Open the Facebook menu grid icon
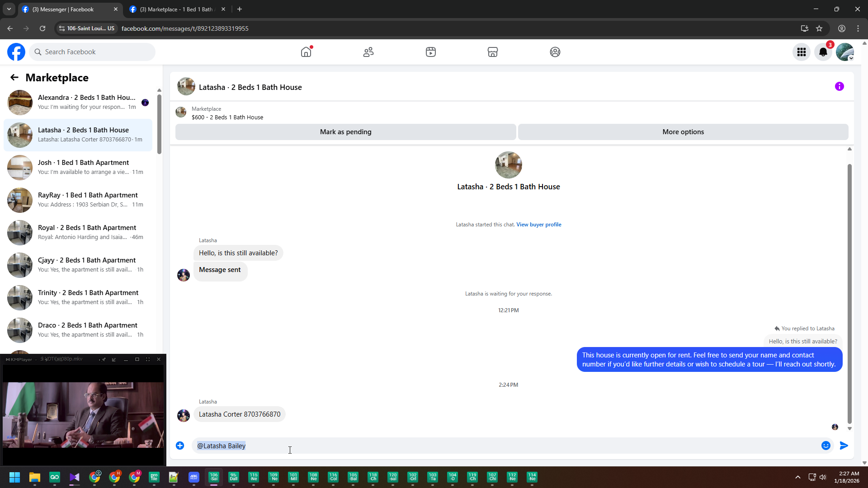Screen dimensions: 868x488 [x=802, y=52]
